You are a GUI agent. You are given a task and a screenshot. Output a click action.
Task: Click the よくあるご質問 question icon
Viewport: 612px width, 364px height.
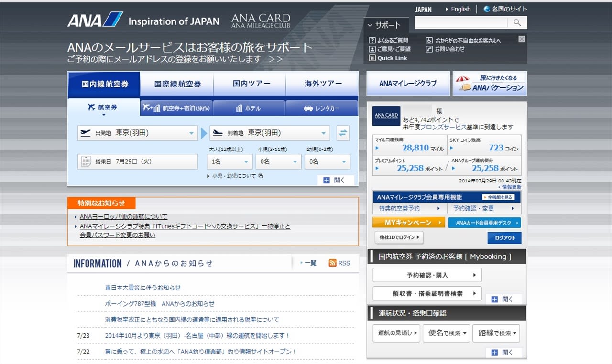coord(372,40)
